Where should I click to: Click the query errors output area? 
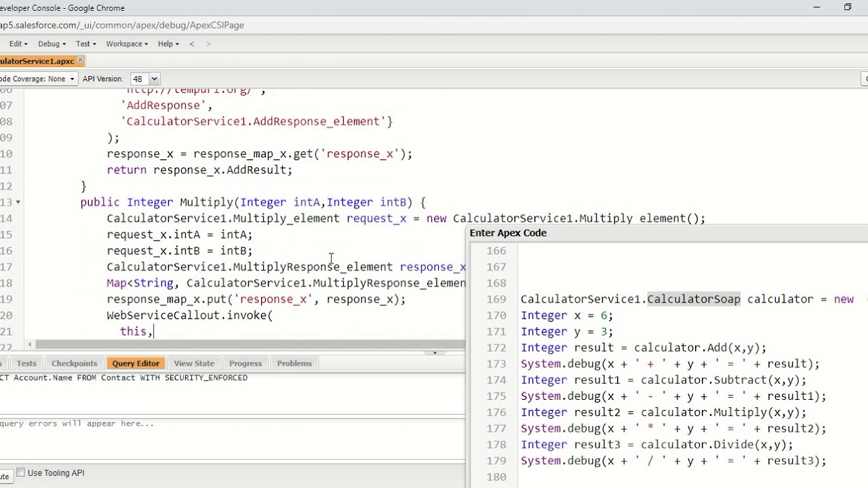(232, 441)
